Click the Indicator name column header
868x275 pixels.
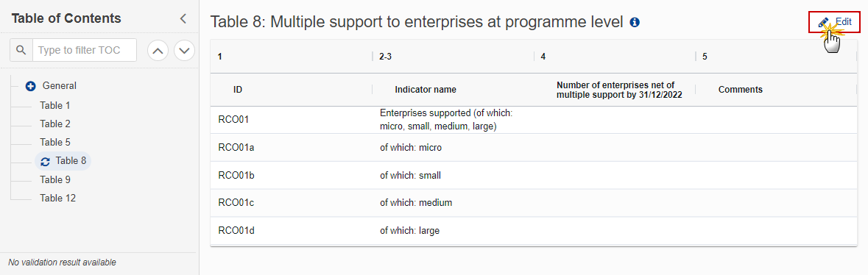pyautogui.click(x=425, y=90)
